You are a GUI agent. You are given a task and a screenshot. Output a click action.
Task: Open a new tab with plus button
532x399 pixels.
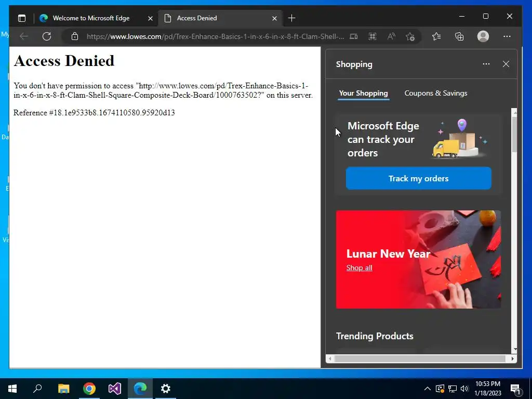pos(291,18)
